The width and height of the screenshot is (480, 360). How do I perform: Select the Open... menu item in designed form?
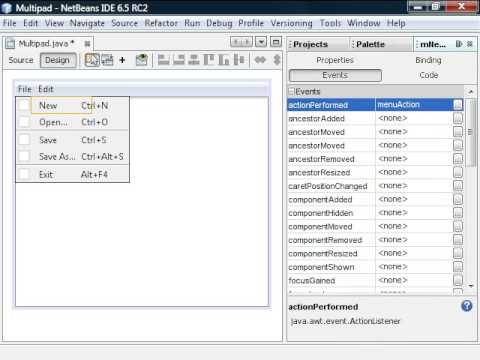pyautogui.click(x=72, y=122)
